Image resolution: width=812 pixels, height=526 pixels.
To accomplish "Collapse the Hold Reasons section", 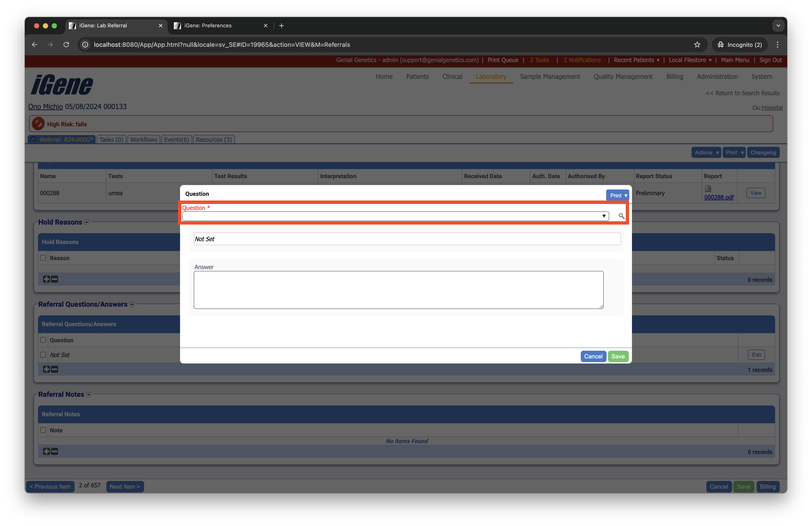I will coord(87,223).
